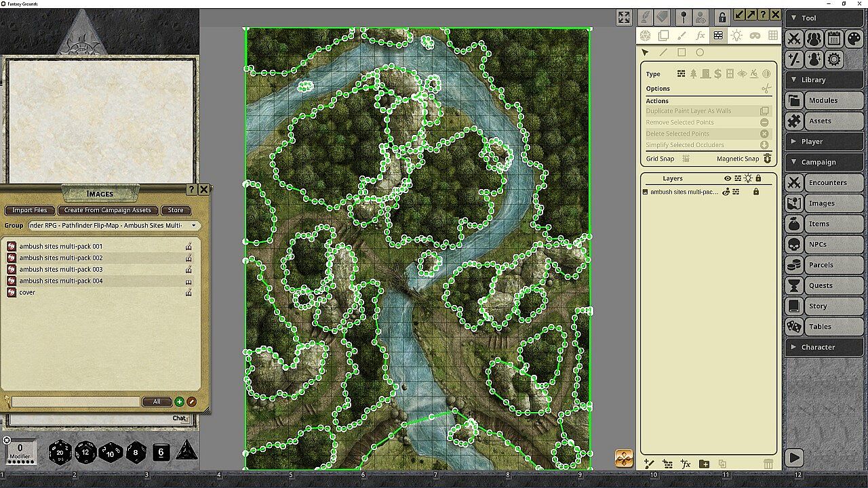868x488 pixels.
Task: Choose the door occluder type icon
Action: (705, 74)
